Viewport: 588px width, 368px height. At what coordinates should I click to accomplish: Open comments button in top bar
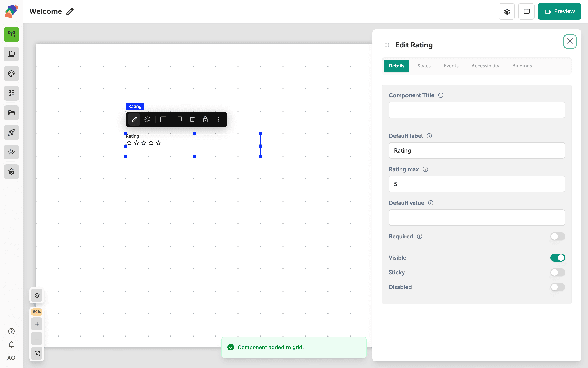tap(526, 11)
